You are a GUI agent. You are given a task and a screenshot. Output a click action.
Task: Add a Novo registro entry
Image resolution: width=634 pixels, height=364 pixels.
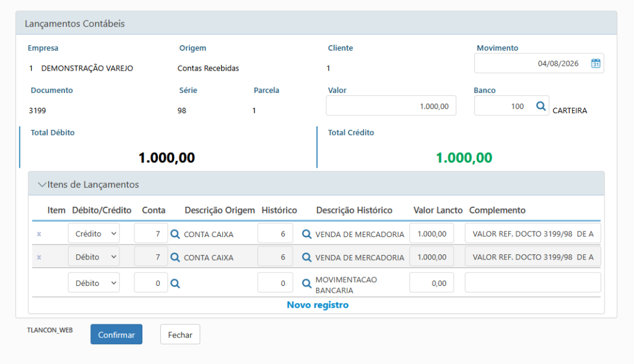click(318, 305)
